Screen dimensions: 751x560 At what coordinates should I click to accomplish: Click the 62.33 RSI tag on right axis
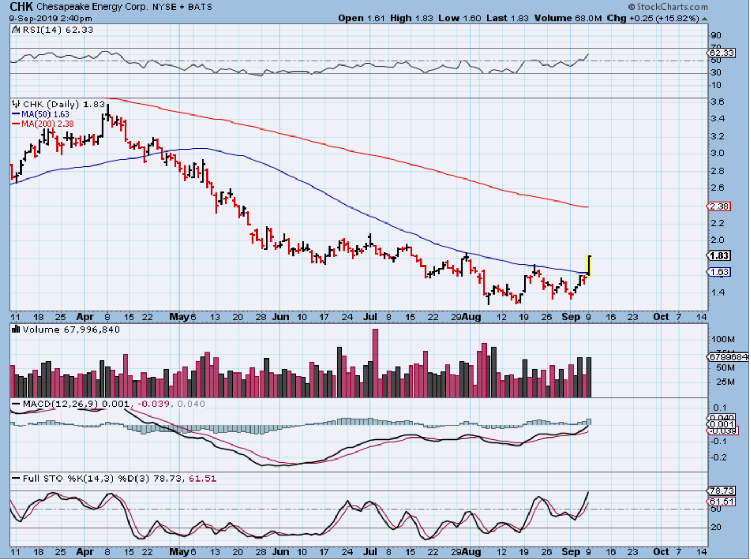coord(721,53)
